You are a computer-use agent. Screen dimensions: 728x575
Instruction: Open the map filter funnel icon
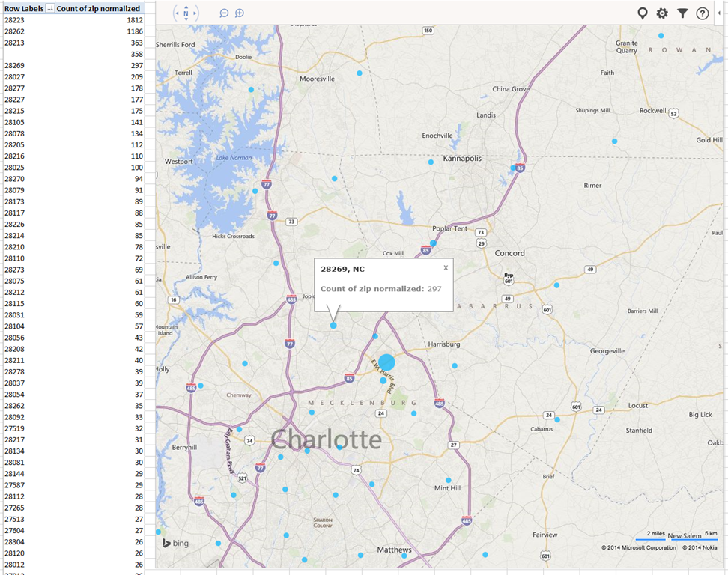point(682,13)
